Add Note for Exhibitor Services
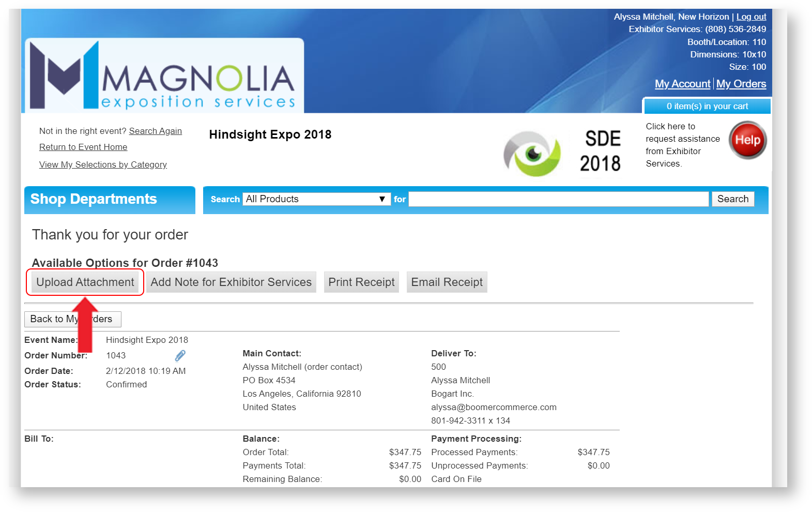 click(x=231, y=282)
